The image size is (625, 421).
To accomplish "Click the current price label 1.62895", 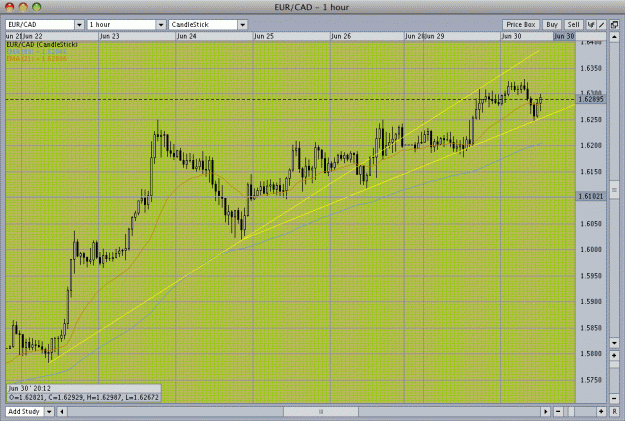I will coord(591,99).
